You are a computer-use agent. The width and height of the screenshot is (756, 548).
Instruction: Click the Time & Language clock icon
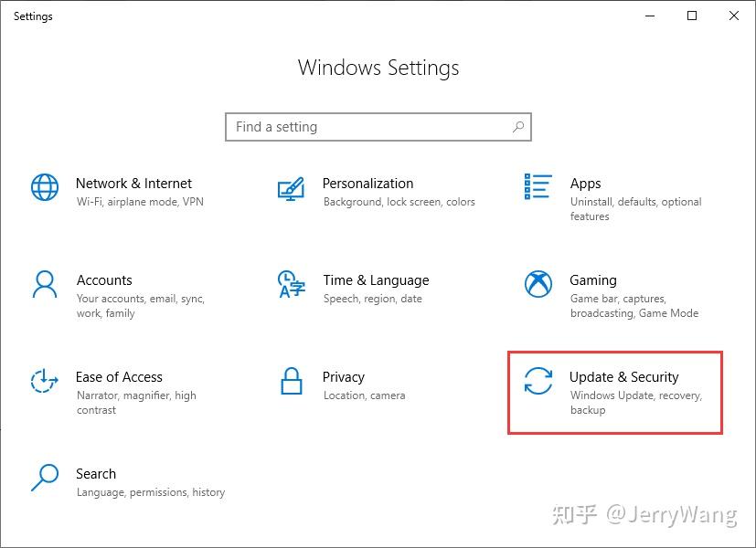point(292,284)
